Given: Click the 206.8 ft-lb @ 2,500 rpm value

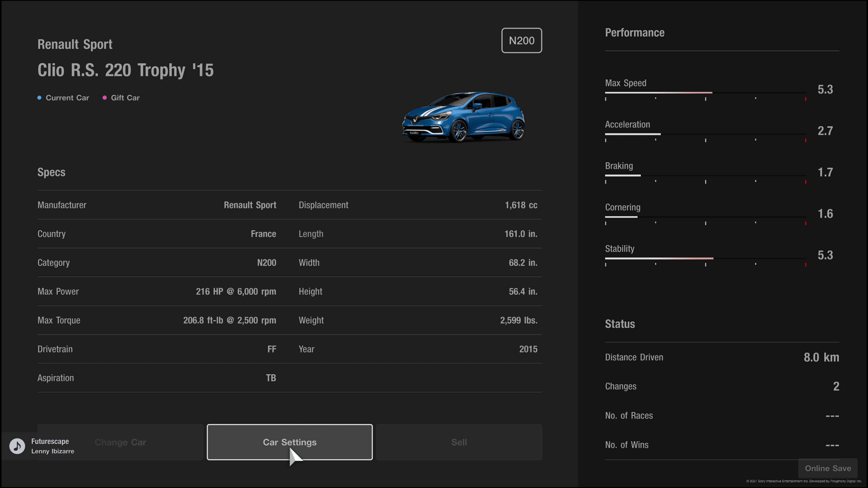Looking at the screenshot, I should 229,320.
